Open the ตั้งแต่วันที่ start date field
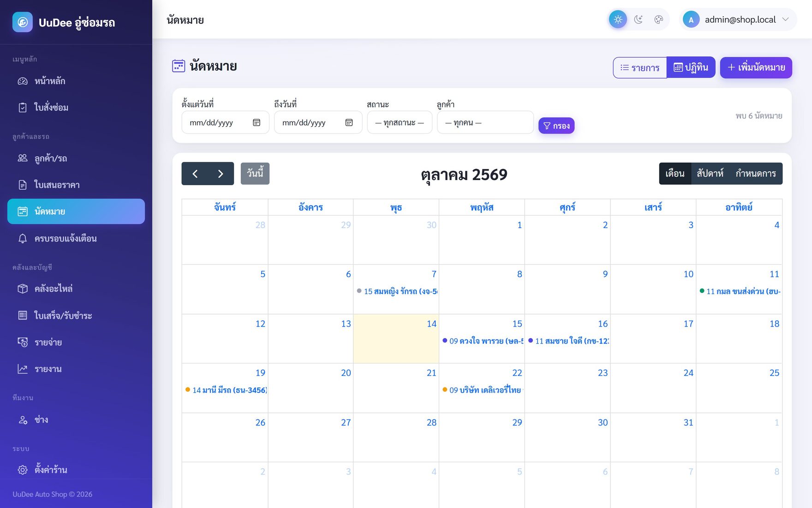 pos(226,122)
